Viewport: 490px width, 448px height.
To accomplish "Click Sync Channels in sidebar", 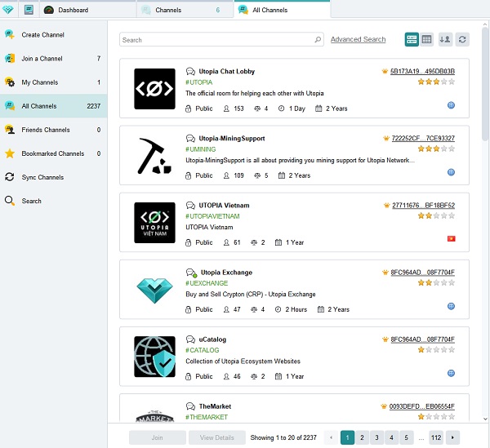I will pos(53,177).
